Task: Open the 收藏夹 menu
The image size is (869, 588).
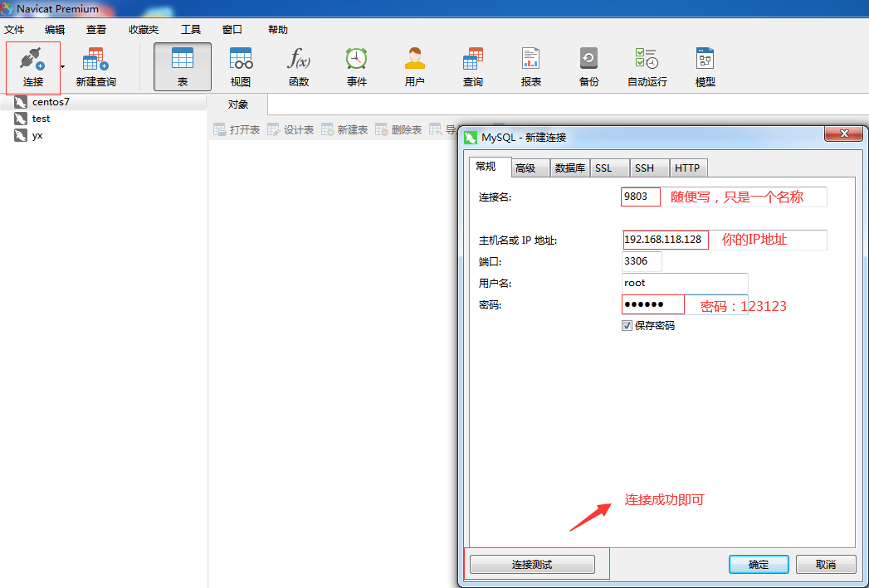Action: [x=144, y=30]
